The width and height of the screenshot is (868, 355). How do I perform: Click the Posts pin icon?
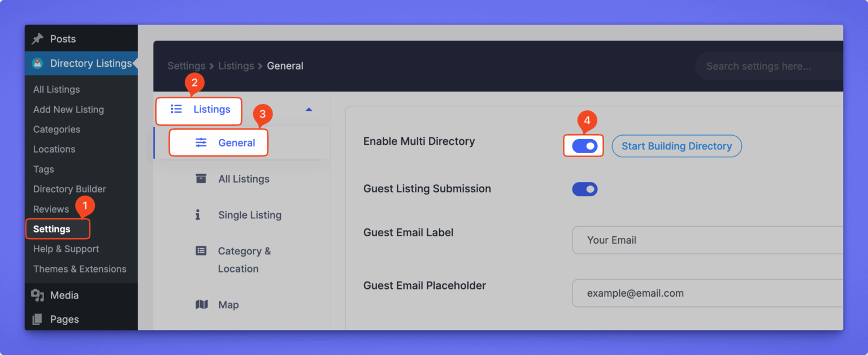[x=38, y=38]
